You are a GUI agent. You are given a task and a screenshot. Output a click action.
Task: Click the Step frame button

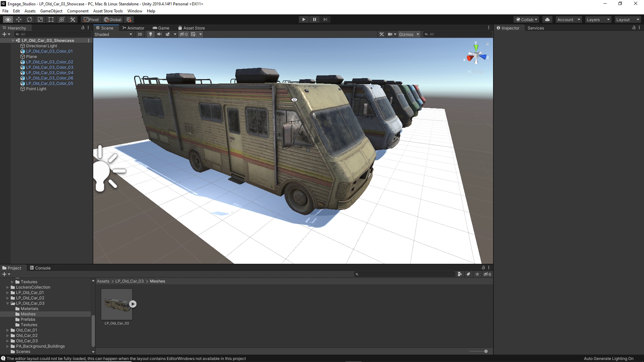point(325,19)
